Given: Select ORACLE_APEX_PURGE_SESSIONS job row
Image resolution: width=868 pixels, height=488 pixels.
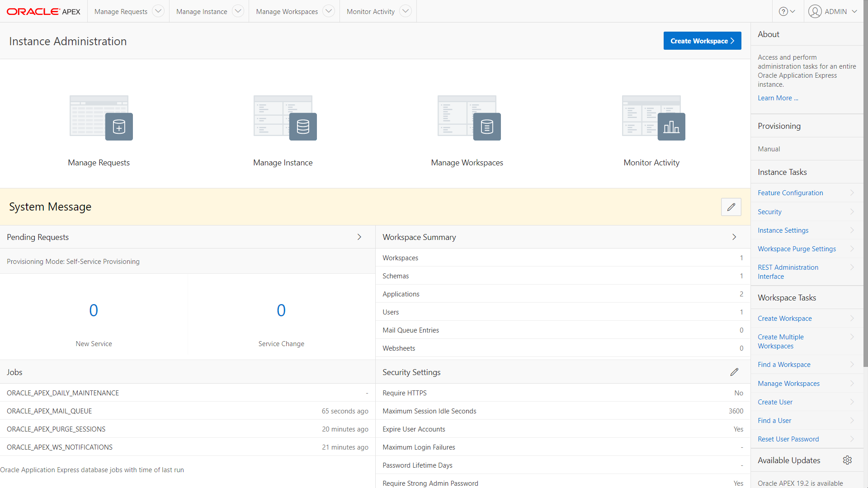Looking at the screenshot, I should 188,429.
